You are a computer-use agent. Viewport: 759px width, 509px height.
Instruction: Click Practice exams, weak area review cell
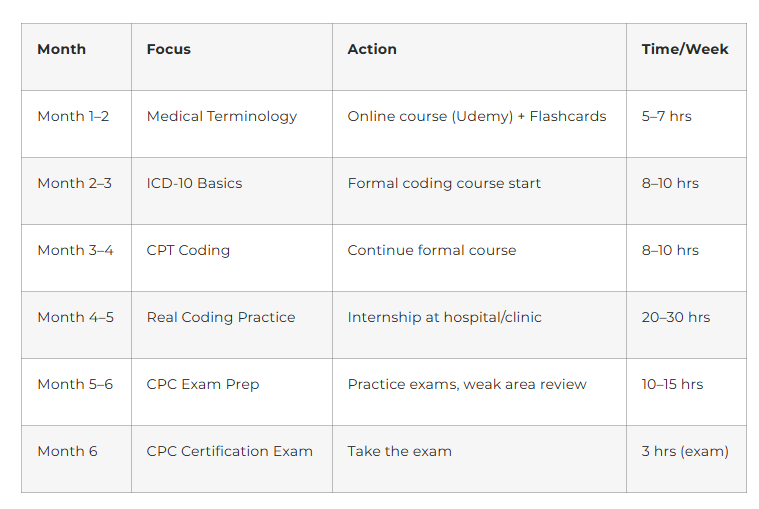(467, 384)
